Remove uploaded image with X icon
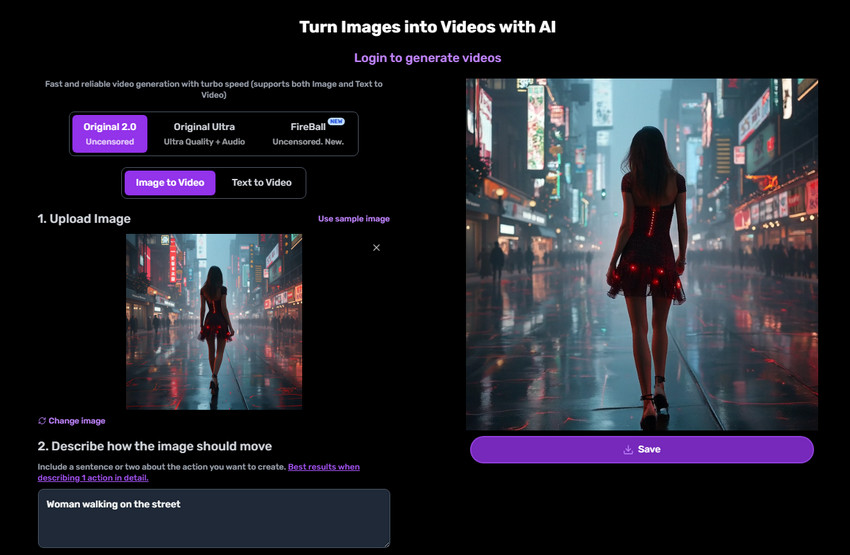 coord(376,248)
